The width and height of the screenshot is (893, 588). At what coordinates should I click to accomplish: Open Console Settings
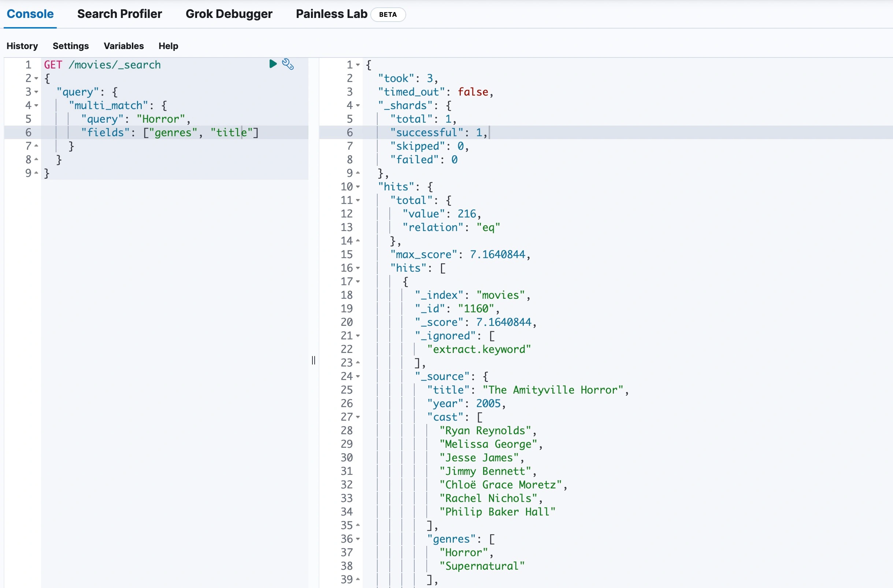(71, 46)
